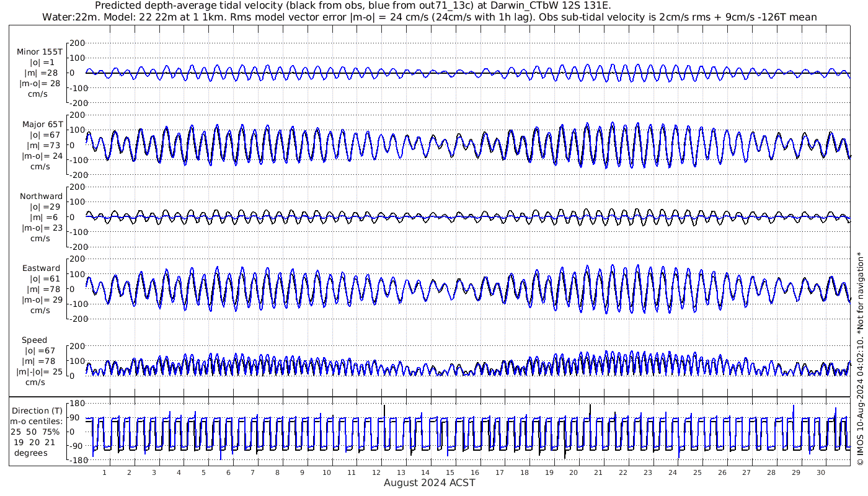868x496 pixels.
Task: Select the 'm-o centiles:' label
Action: click(x=36, y=421)
